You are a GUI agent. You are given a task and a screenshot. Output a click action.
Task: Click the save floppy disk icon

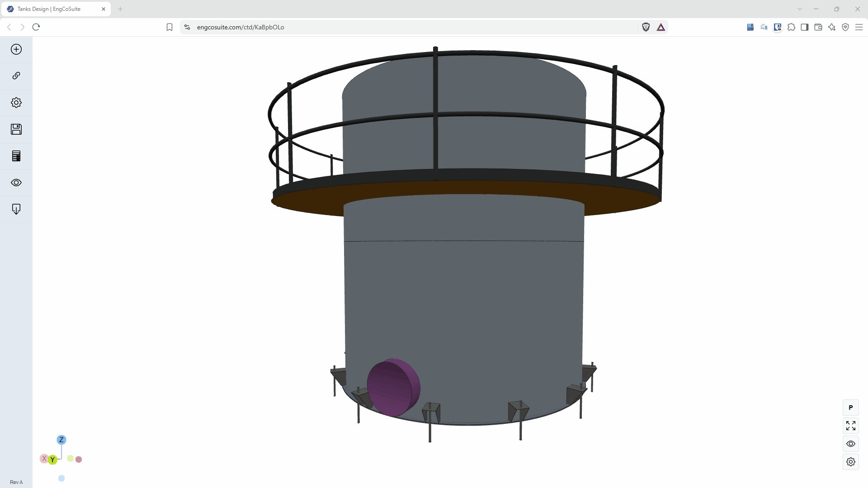tap(16, 129)
